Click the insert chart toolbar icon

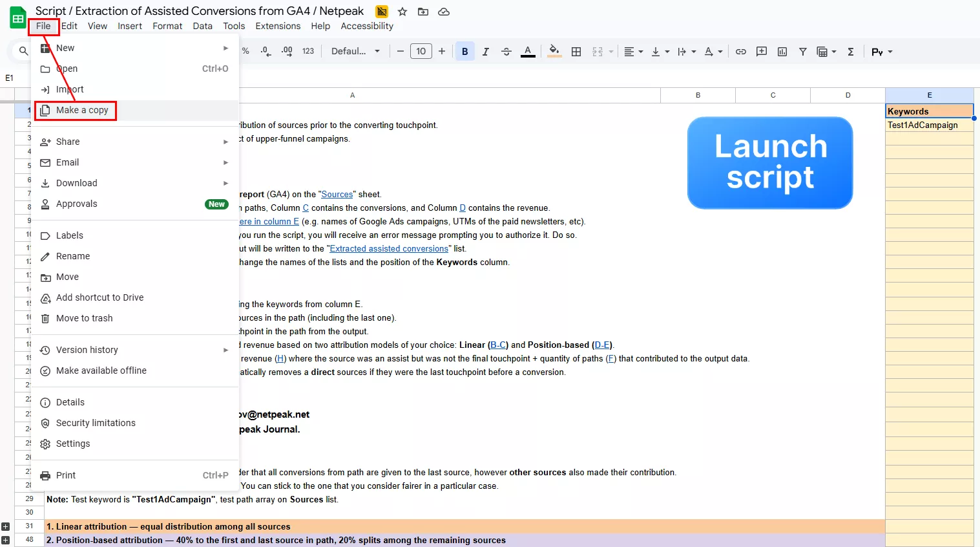point(782,52)
